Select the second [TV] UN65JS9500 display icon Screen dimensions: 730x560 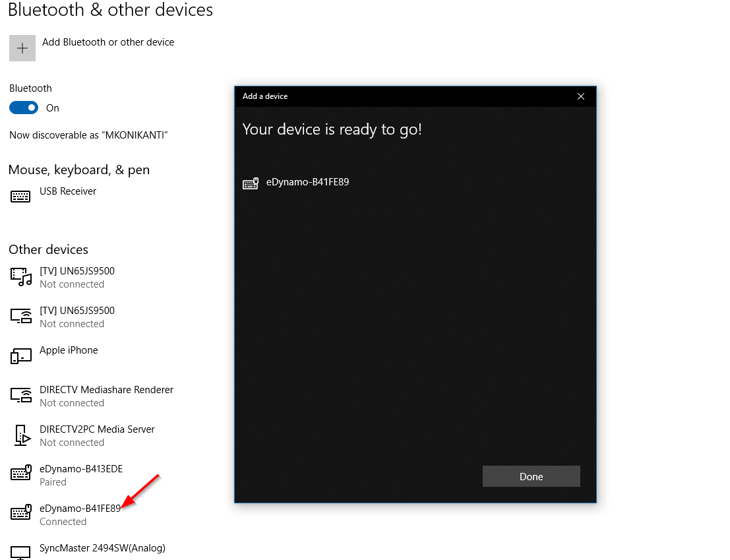pos(21,317)
